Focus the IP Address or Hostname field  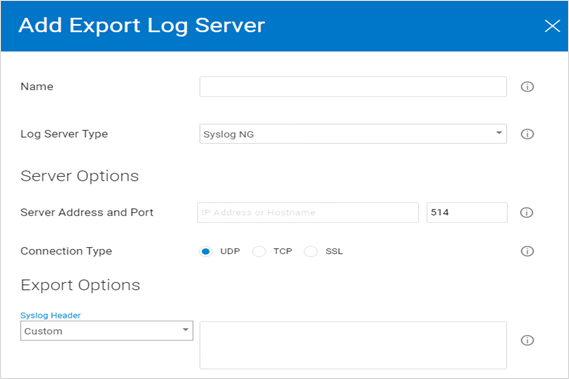308,212
